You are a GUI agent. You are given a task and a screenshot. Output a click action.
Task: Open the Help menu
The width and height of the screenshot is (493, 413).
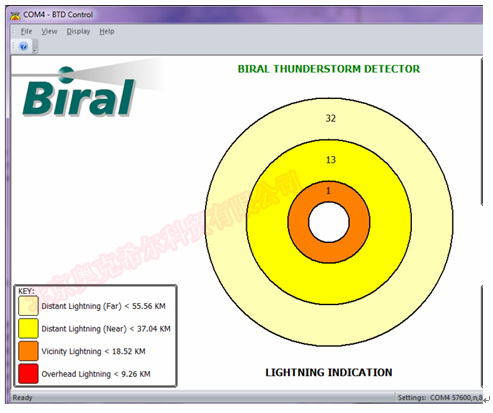coord(107,31)
